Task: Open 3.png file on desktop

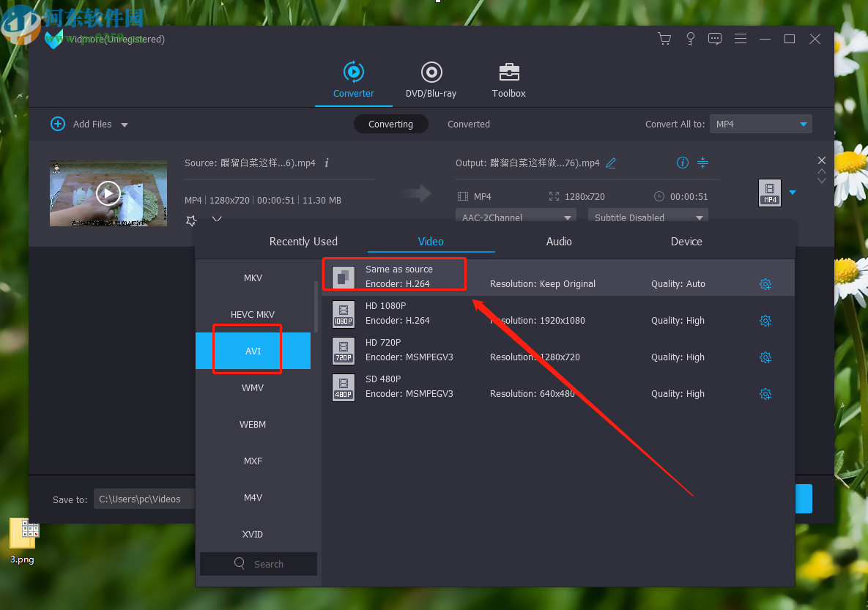Action: pyautogui.click(x=22, y=540)
